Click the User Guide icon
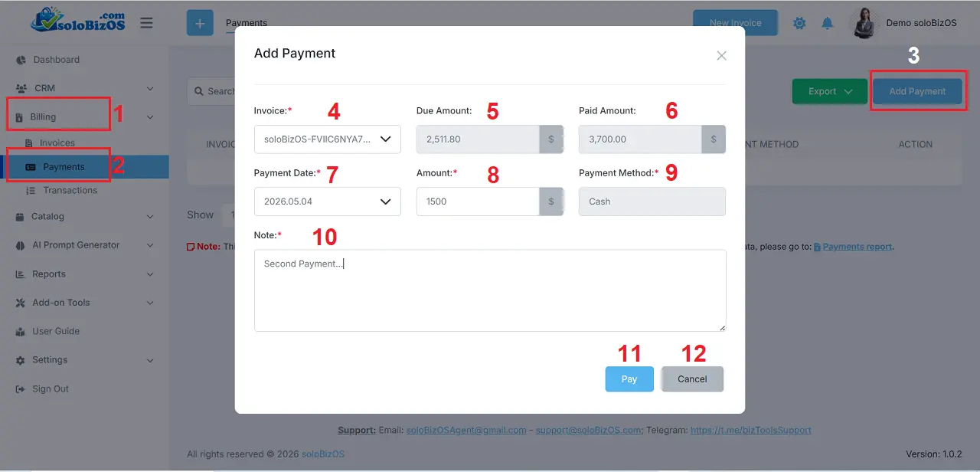Viewport: 980px width, 472px height. coord(21,332)
